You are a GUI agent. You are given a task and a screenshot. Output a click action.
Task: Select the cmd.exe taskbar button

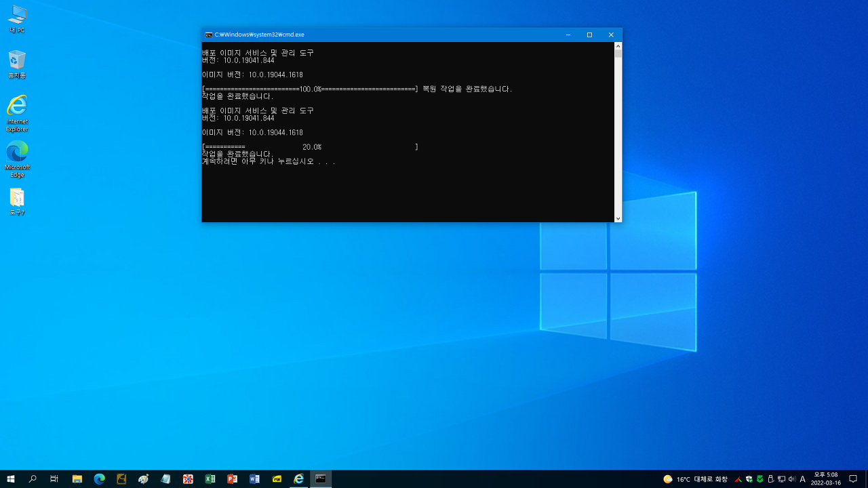coord(321,479)
